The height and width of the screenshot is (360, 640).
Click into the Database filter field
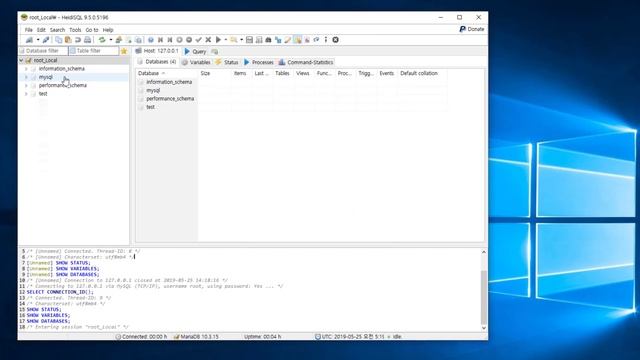(43, 51)
